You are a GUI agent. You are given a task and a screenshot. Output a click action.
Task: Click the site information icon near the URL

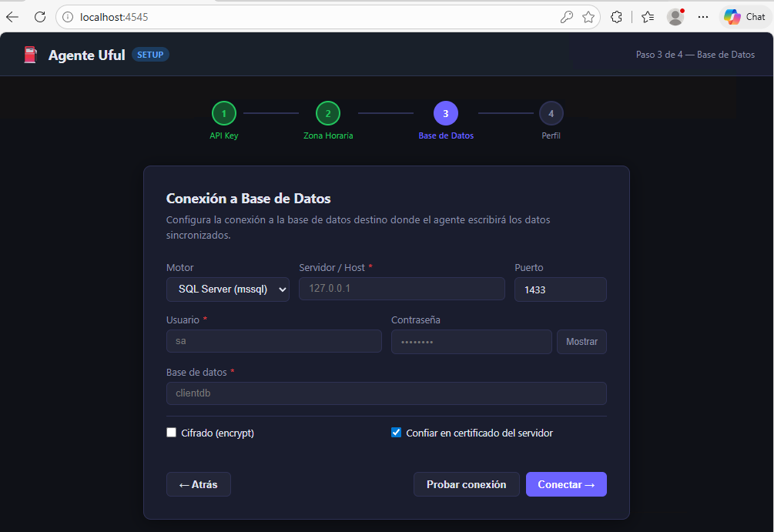[x=67, y=15]
